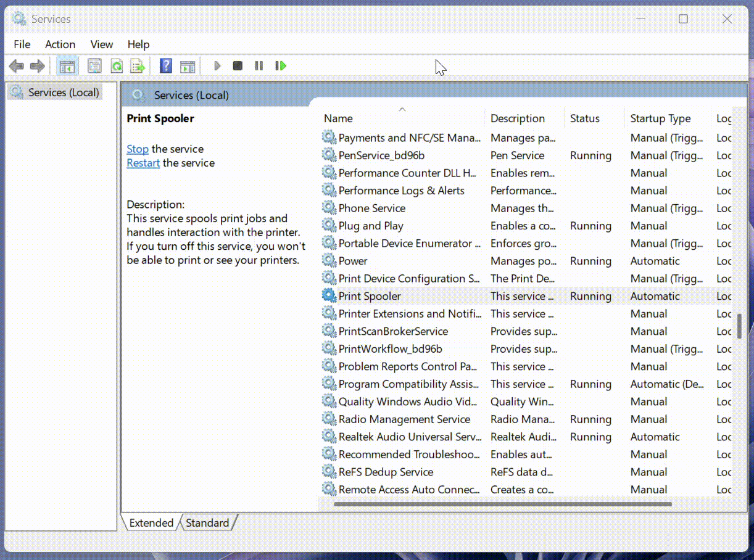Image resolution: width=754 pixels, height=560 pixels.
Task: Click gear icon beside Plug and Play
Action: [329, 226]
